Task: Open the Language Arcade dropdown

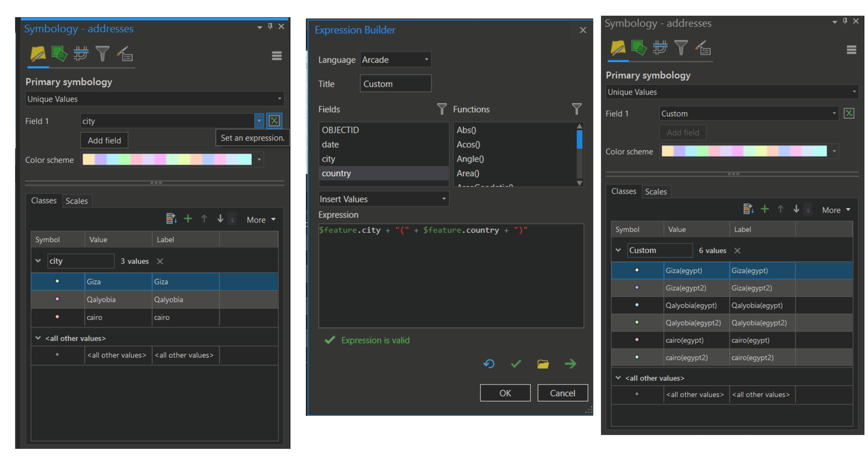Action: tap(396, 60)
